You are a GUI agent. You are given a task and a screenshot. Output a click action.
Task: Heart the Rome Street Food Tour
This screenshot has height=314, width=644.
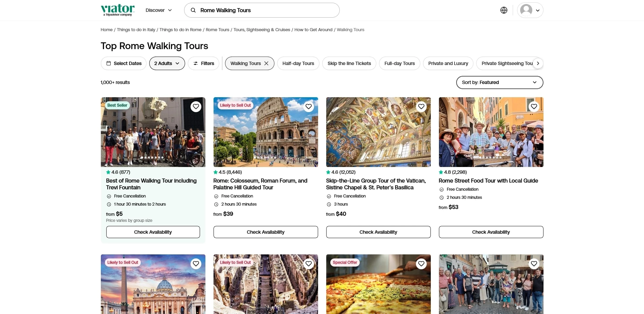tap(534, 107)
